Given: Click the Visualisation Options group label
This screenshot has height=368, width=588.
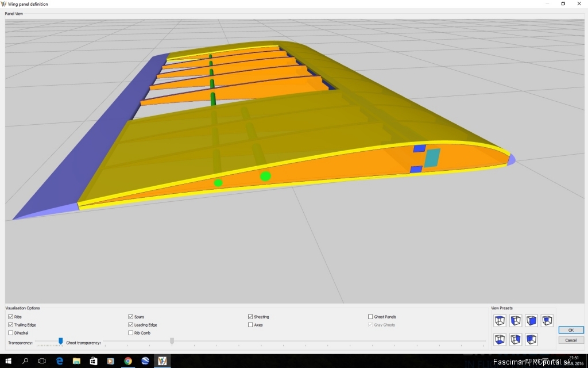Looking at the screenshot, I should (x=22, y=308).
